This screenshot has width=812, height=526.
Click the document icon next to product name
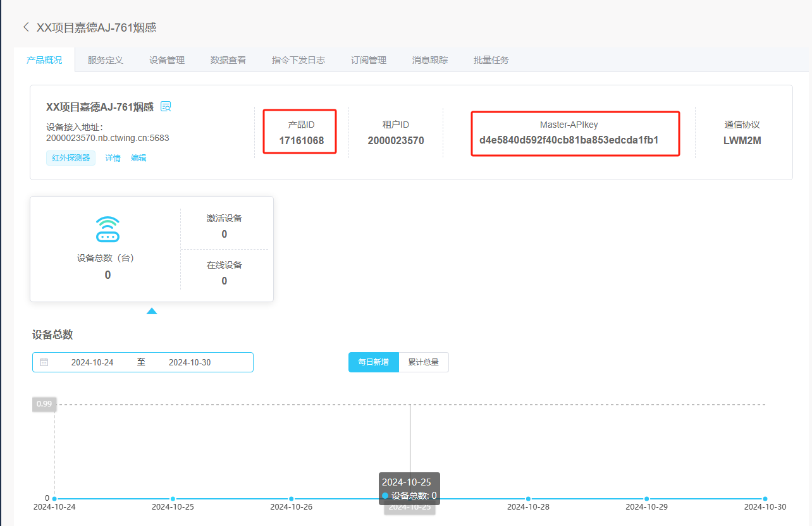click(166, 106)
